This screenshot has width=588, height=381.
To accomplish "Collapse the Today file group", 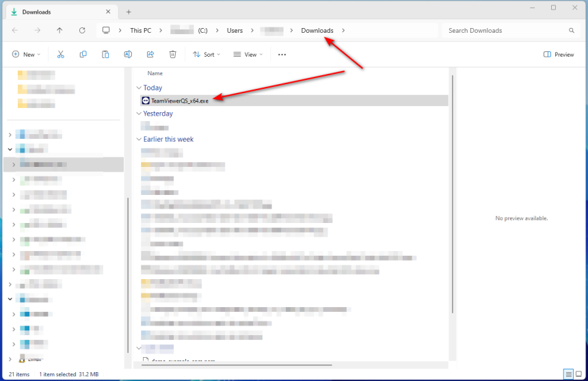I will 139,88.
